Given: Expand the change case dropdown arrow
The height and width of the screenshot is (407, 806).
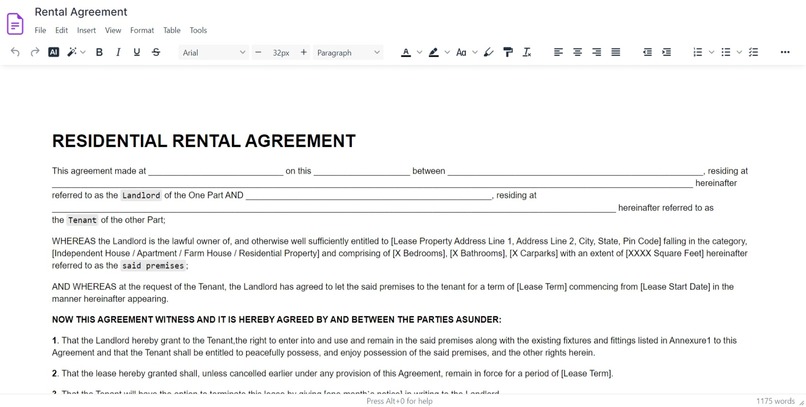Looking at the screenshot, I should [x=475, y=52].
